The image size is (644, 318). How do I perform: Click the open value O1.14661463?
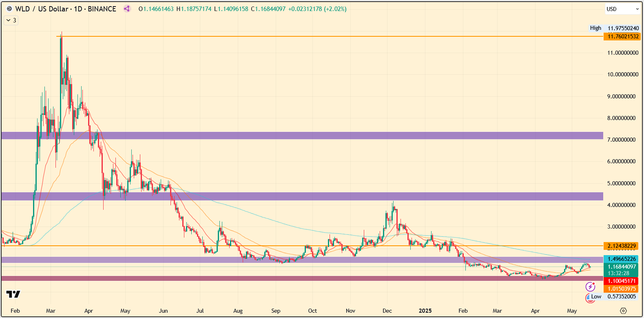(x=156, y=9)
